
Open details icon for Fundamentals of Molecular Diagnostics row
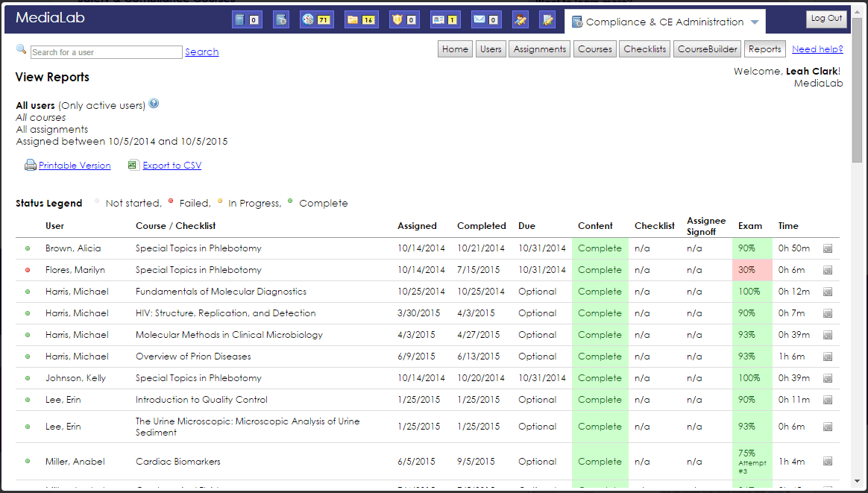pos(828,292)
